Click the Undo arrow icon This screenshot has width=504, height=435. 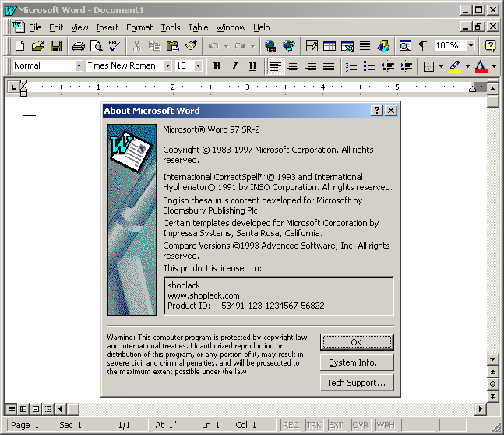coord(213,46)
